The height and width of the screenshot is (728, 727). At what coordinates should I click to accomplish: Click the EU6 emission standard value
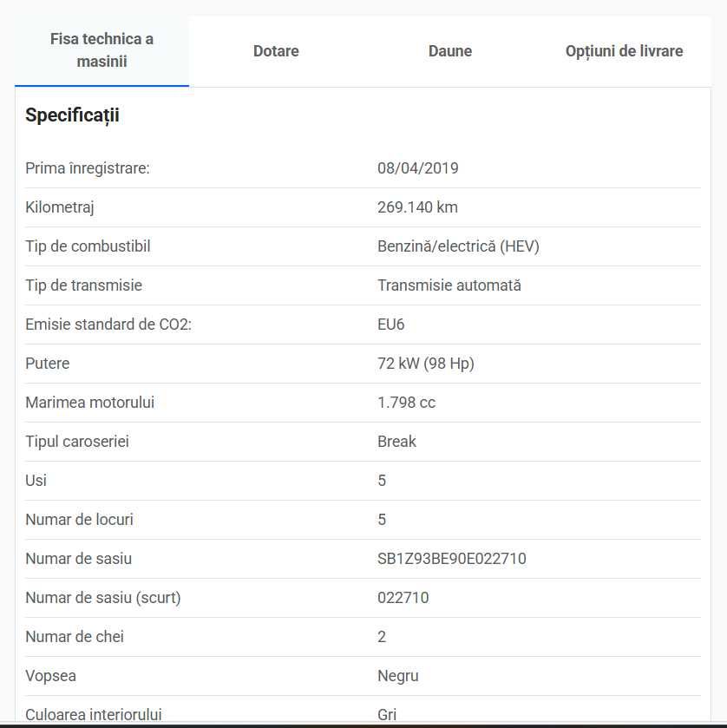(391, 324)
